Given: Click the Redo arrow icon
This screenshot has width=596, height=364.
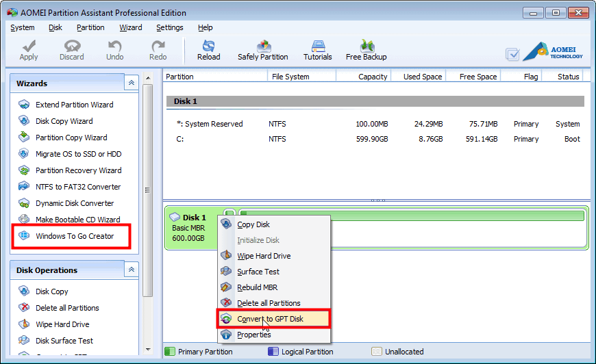Looking at the screenshot, I should (x=158, y=46).
